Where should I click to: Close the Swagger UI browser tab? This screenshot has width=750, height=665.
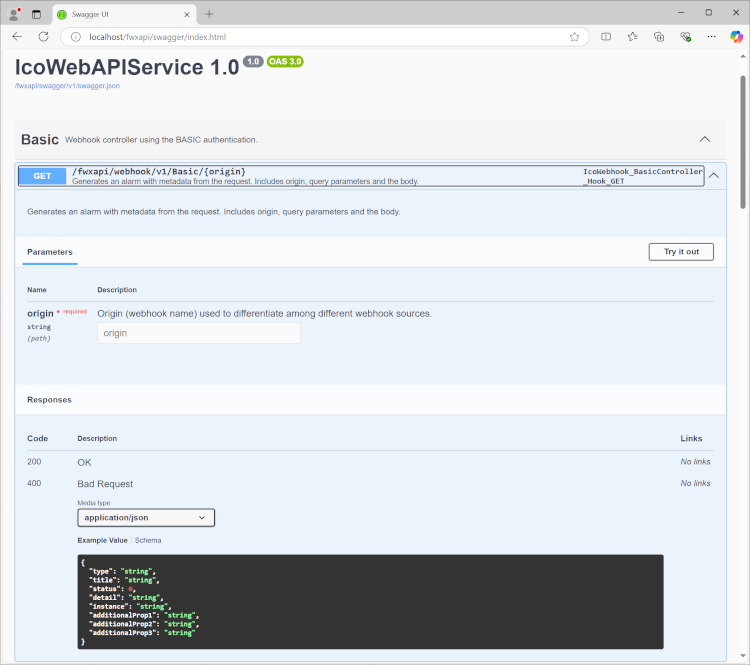tap(187, 14)
